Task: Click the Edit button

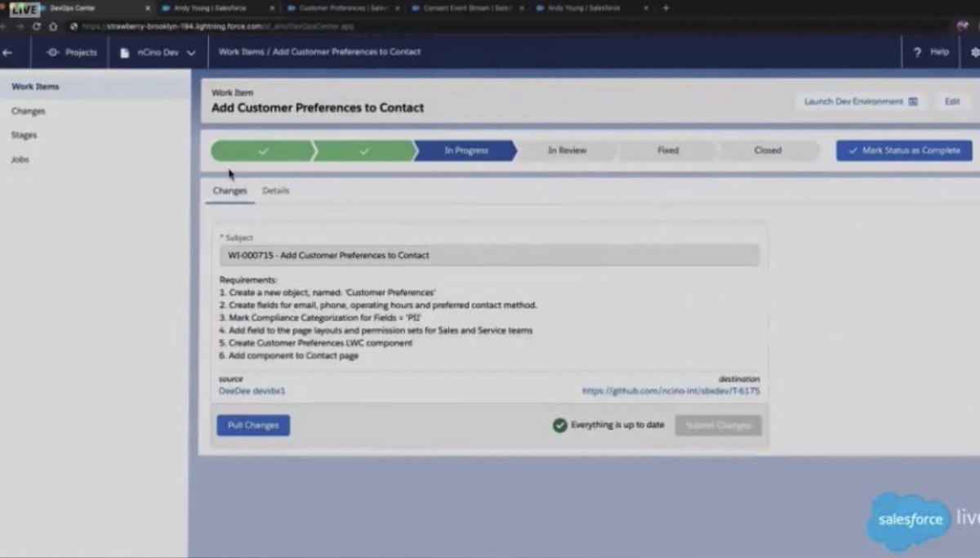Action: tap(952, 102)
